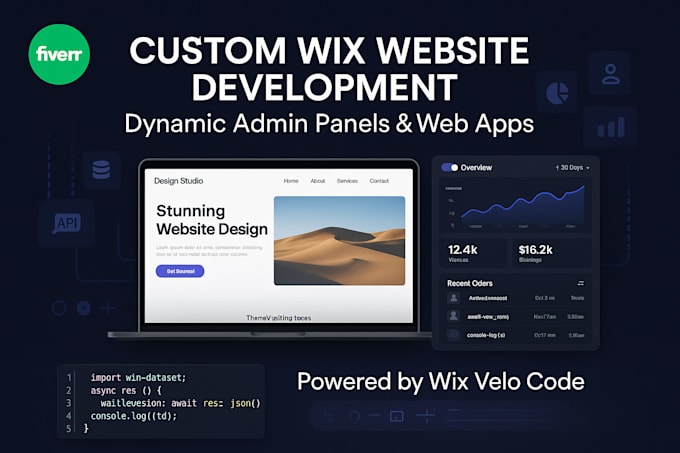The width and height of the screenshot is (680, 453).
Task: Click the user profile icon tile
Action: point(610,74)
